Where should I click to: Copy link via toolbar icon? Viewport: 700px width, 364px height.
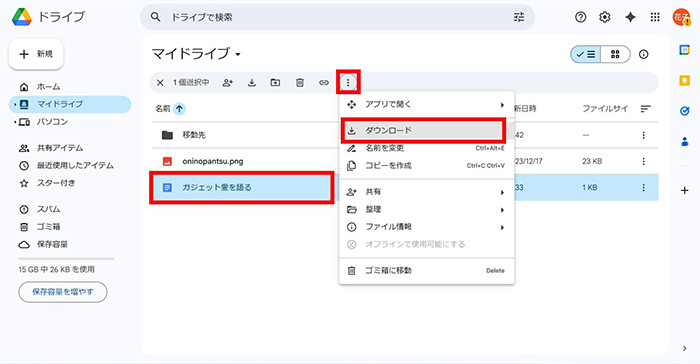[324, 83]
